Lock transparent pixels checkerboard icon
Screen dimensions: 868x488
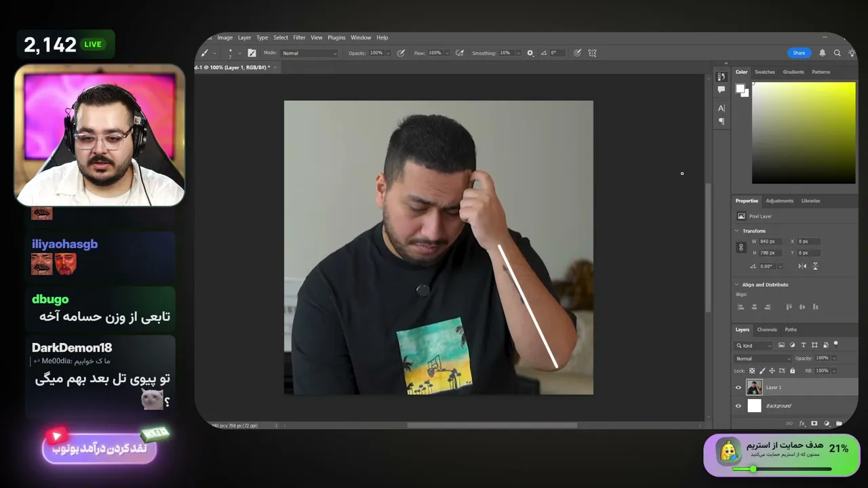[x=752, y=371]
